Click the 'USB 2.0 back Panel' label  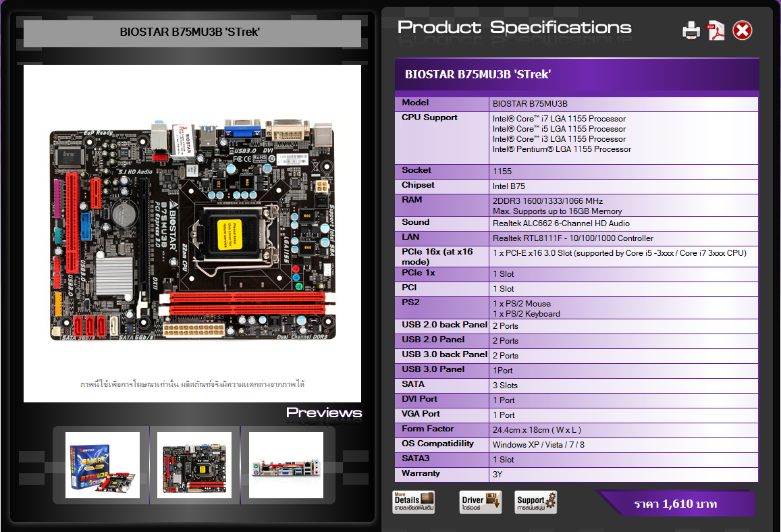point(444,325)
